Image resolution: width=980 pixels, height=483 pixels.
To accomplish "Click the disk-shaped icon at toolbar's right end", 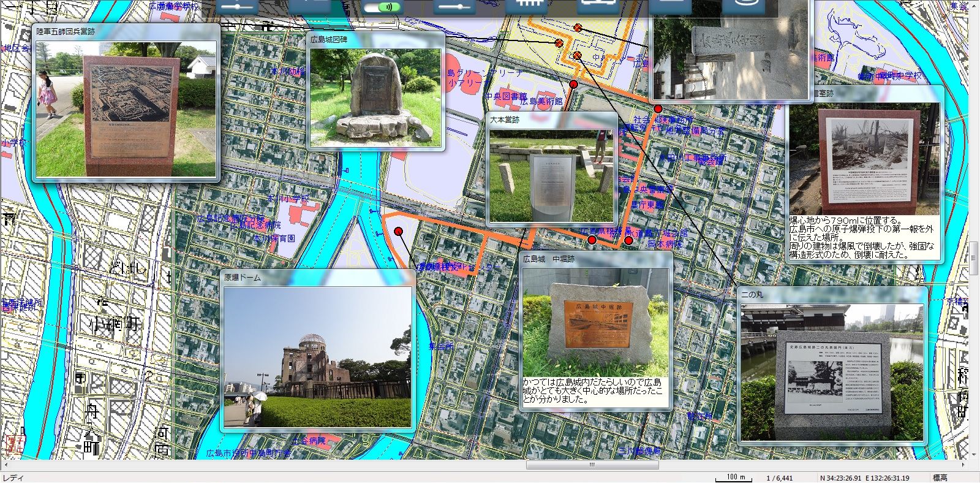I will pos(743,6).
